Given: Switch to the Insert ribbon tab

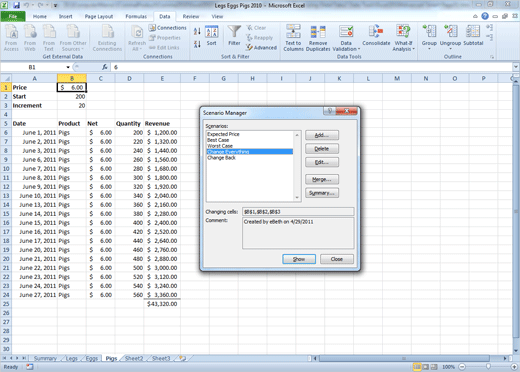Looking at the screenshot, I should (65, 16).
